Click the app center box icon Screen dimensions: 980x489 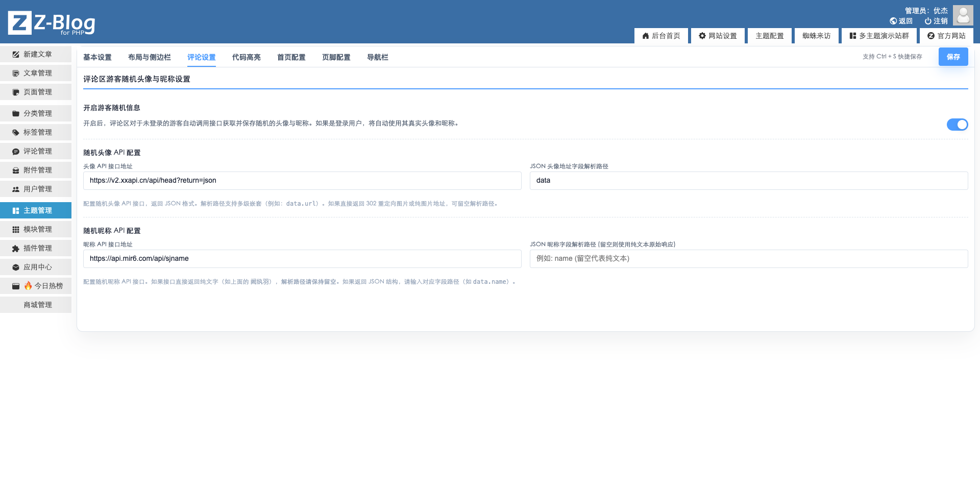[x=16, y=267]
